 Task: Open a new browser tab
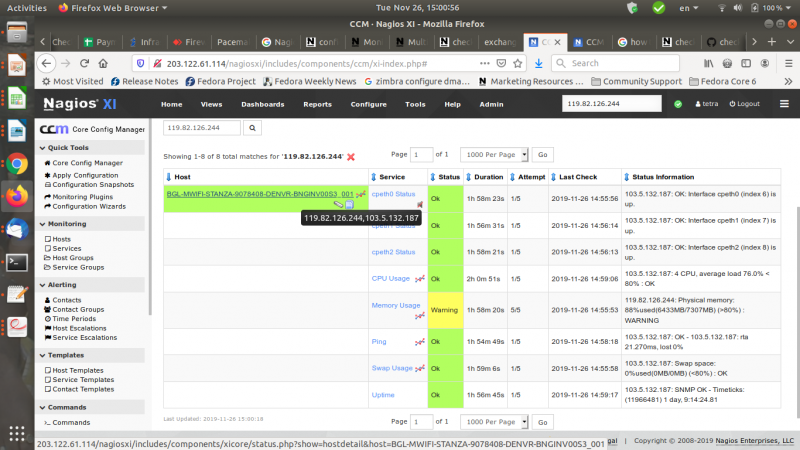coord(771,42)
